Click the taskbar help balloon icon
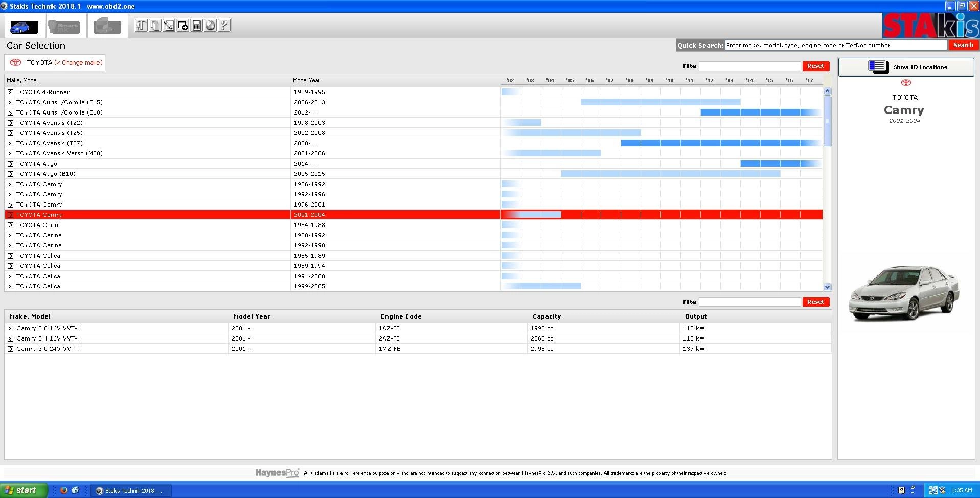Image resolution: width=980 pixels, height=498 pixels. [901, 490]
